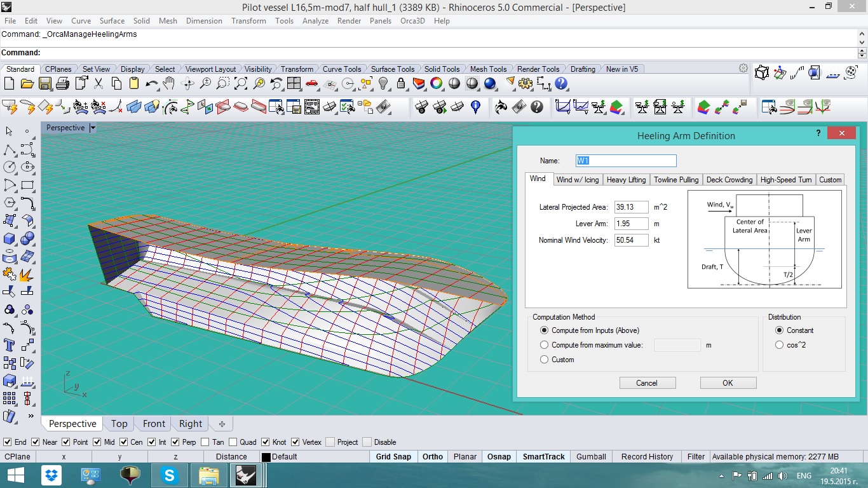Select the Pan hand tool
The width and height of the screenshot is (868, 488).
(x=168, y=83)
